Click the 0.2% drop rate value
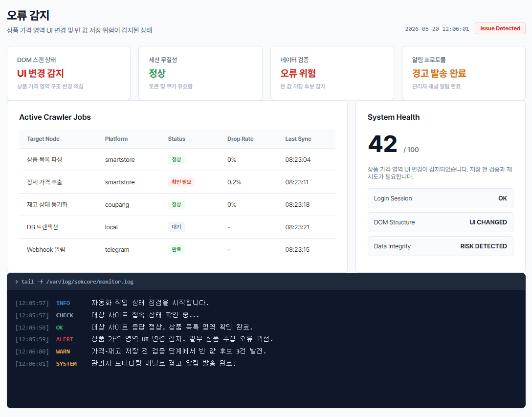Viewport: 532px width, 417px height. pyautogui.click(x=234, y=182)
